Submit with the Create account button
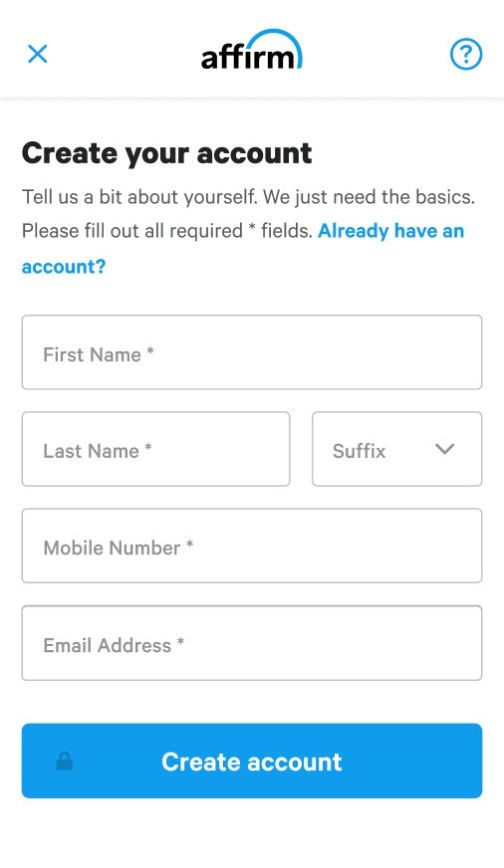Image resolution: width=504 pixels, height=868 pixels. pos(252,760)
